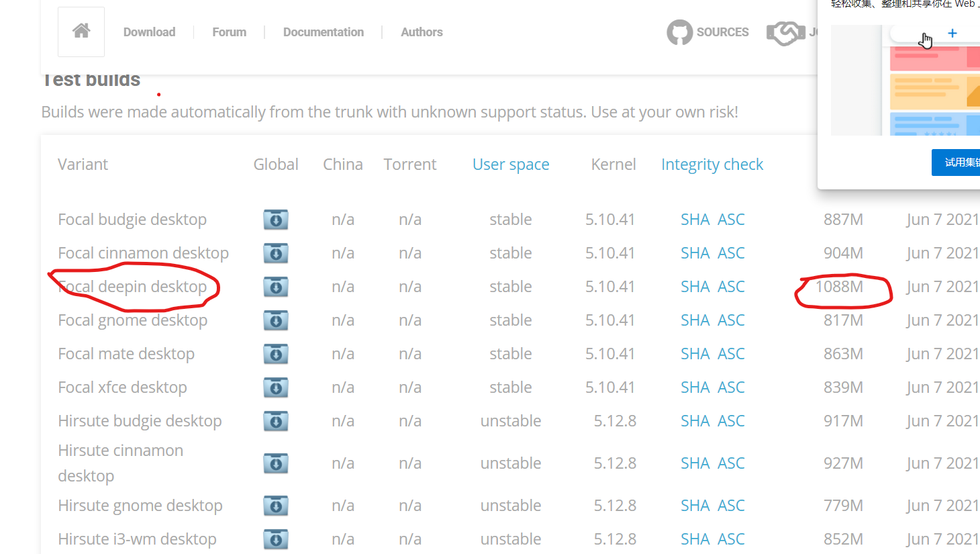
Task: Select the Focal xfce desktop variant name
Action: click(122, 387)
